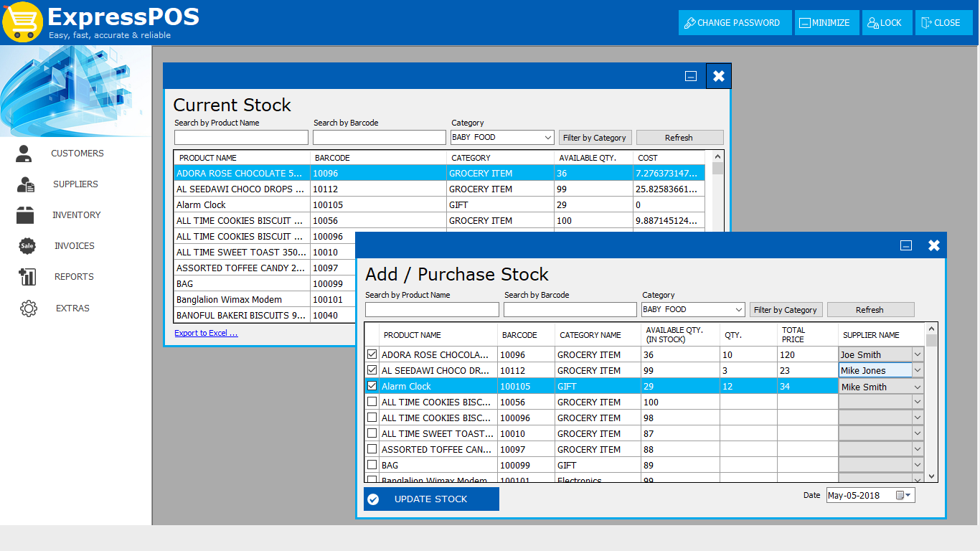Open the EXTRAS section from the sidebar
Screen dimensions: 980x551
coord(26,308)
